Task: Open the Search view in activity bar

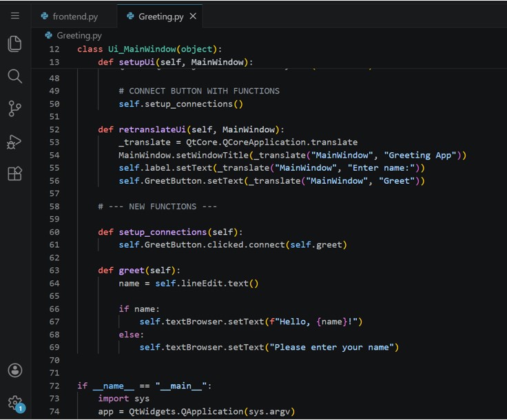Action: [15, 76]
